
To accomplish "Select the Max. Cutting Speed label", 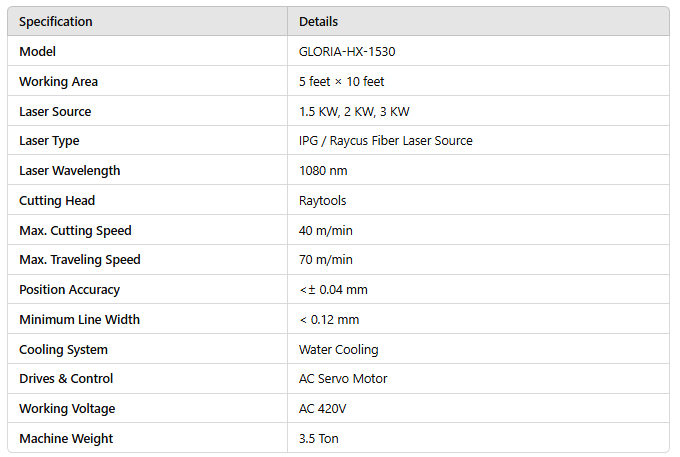I will (75, 230).
